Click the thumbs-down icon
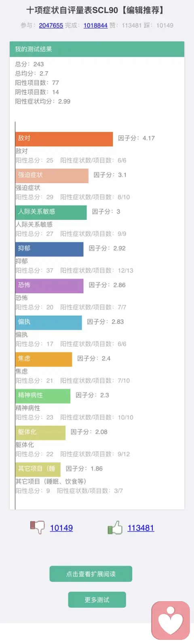 tap(37, 527)
